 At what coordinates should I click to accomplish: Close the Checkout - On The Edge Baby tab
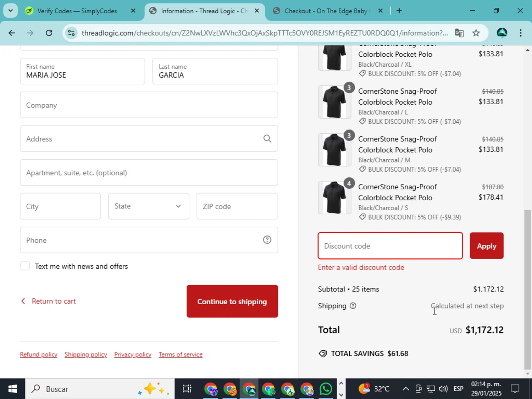(380, 11)
